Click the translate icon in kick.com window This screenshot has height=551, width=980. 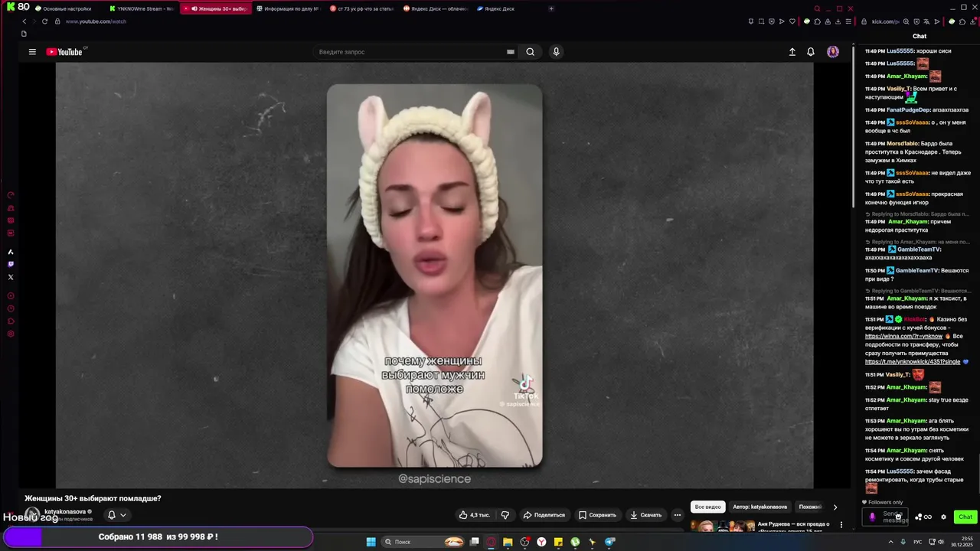pos(926,21)
